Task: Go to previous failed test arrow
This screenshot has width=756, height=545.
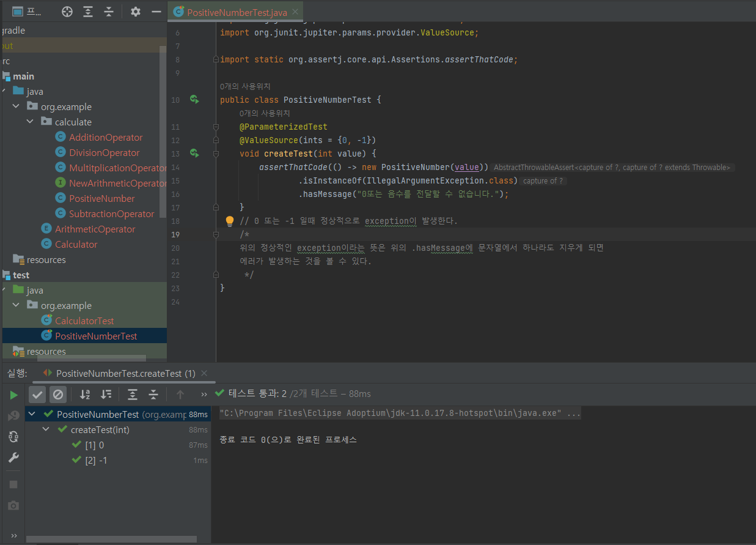Action: (180, 395)
